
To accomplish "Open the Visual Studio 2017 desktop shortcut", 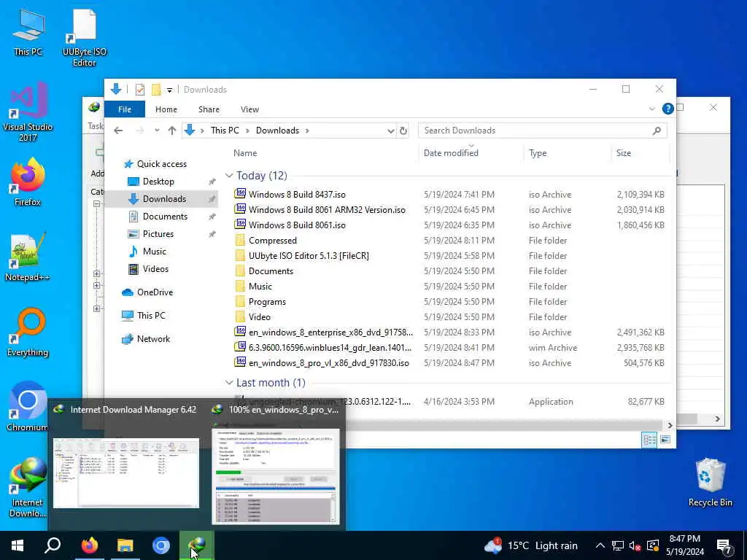I will click(28, 112).
